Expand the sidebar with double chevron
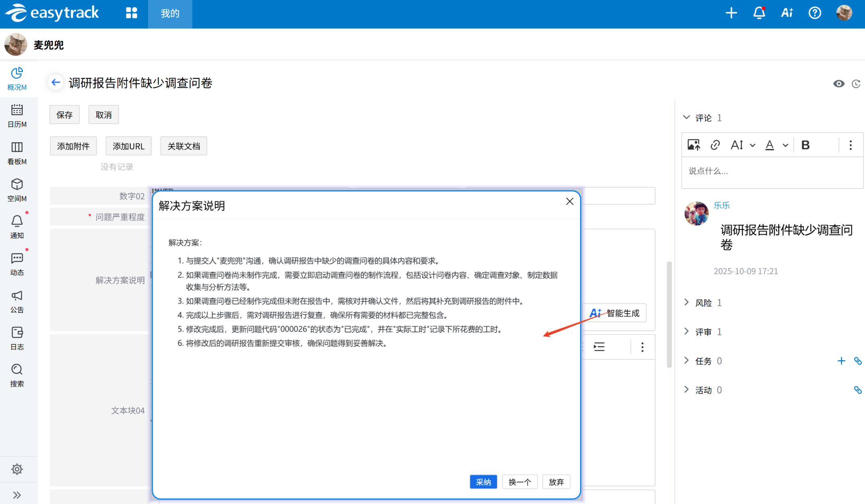 point(17,495)
